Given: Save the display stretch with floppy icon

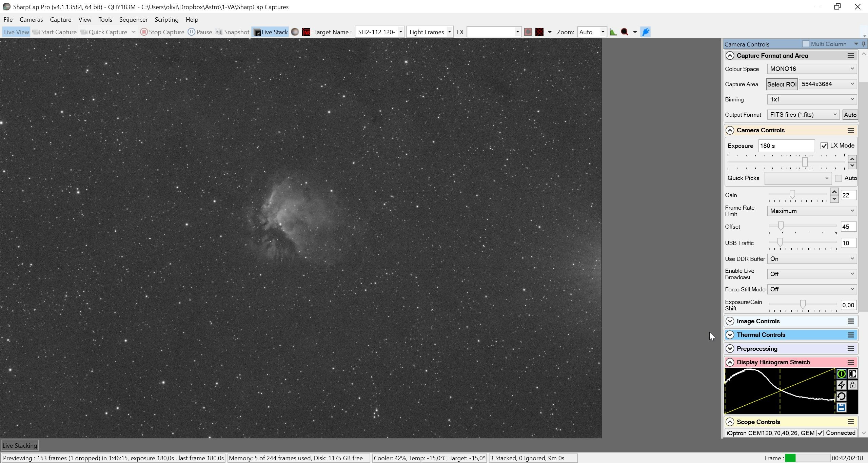Looking at the screenshot, I should [x=841, y=407].
